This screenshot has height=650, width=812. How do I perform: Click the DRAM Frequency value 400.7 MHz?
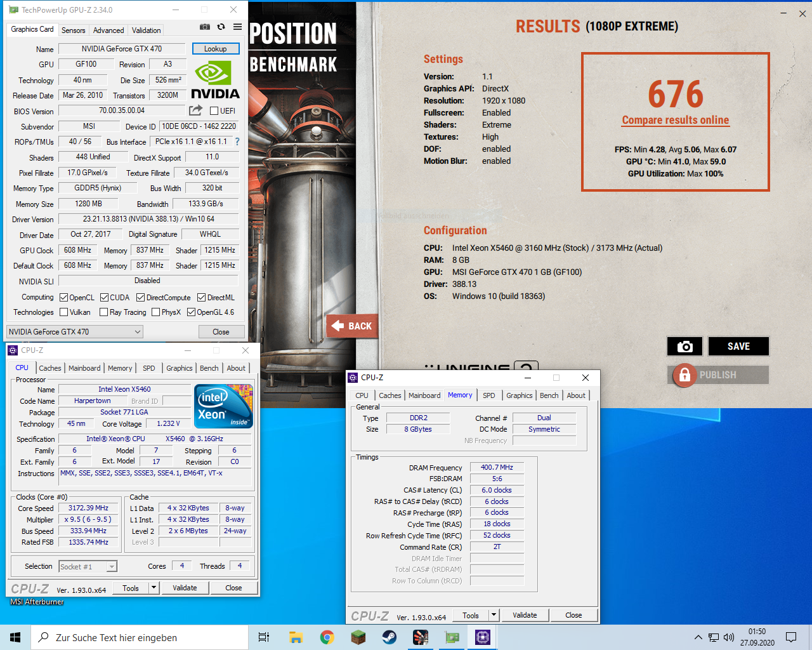pyautogui.click(x=497, y=467)
